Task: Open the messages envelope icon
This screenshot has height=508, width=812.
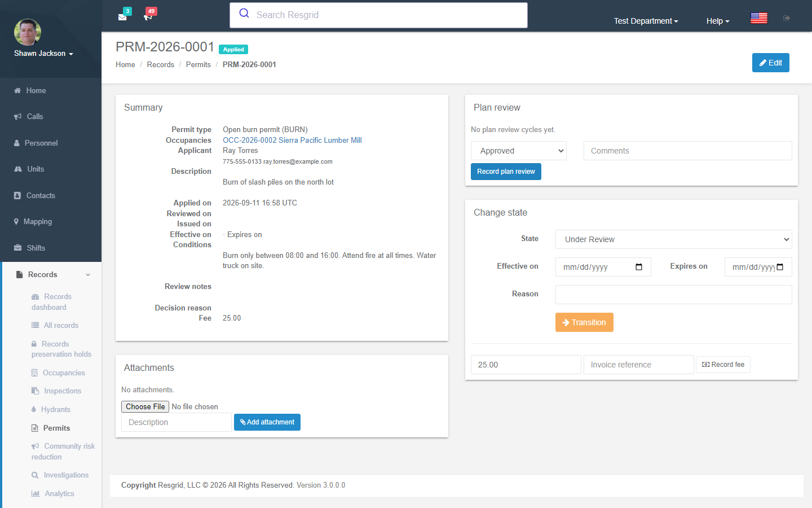Action: pyautogui.click(x=122, y=17)
